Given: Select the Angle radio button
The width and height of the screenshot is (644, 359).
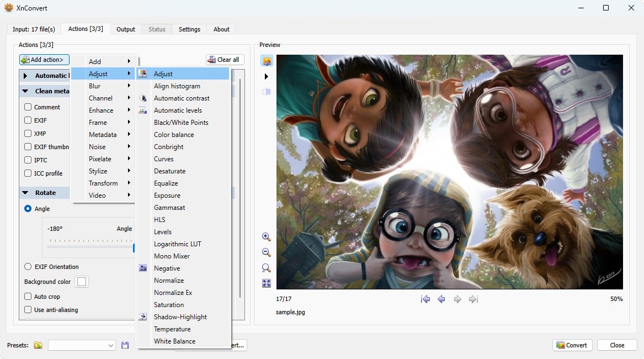Looking at the screenshot, I should (x=28, y=208).
